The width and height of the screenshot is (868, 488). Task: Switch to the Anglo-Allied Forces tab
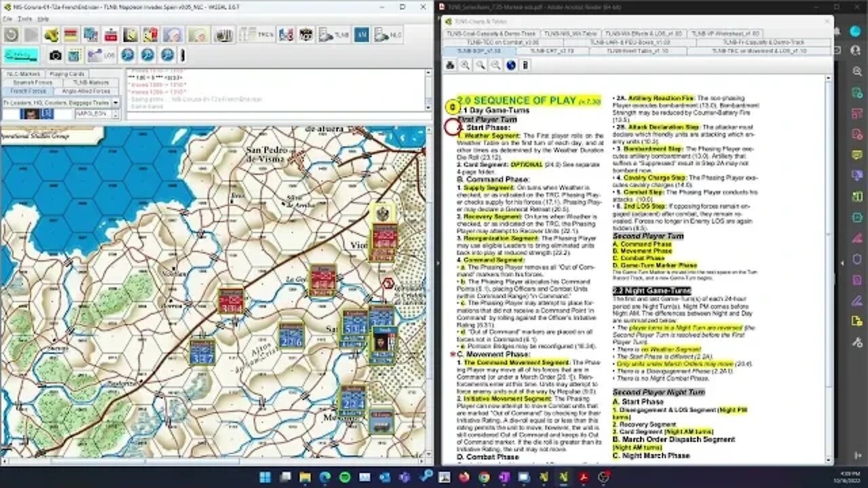(86, 91)
